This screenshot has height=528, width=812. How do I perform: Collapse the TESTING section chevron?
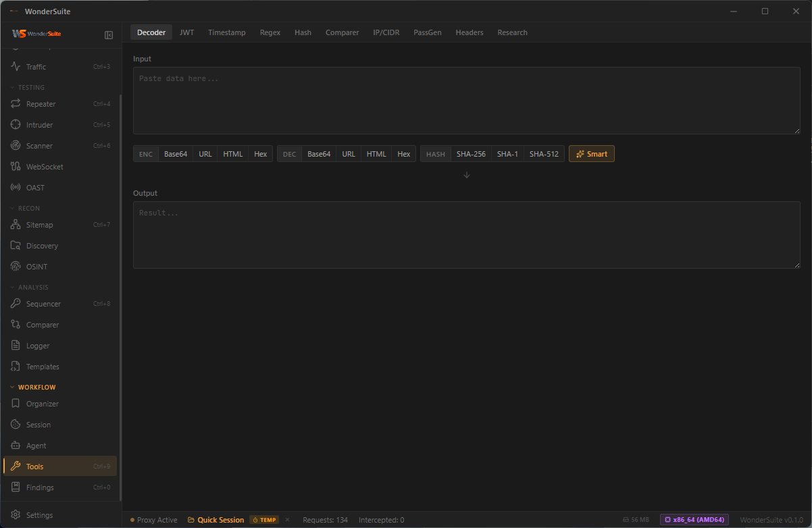point(12,88)
